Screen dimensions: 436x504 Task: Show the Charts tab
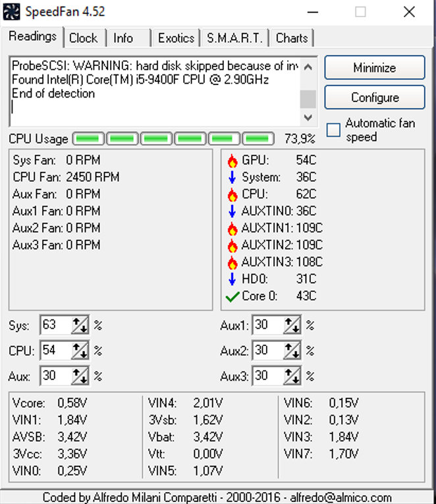292,38
